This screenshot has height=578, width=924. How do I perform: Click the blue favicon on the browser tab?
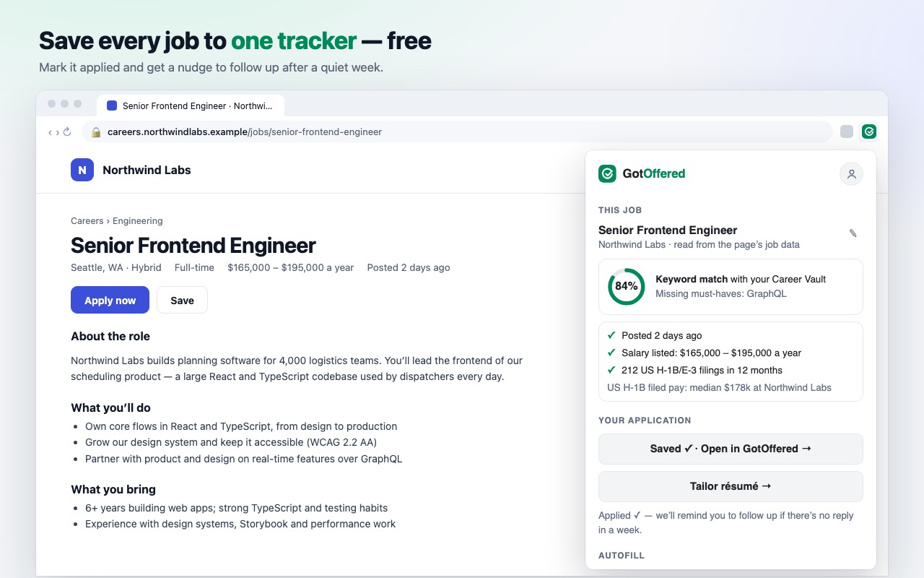pos(112,105)
